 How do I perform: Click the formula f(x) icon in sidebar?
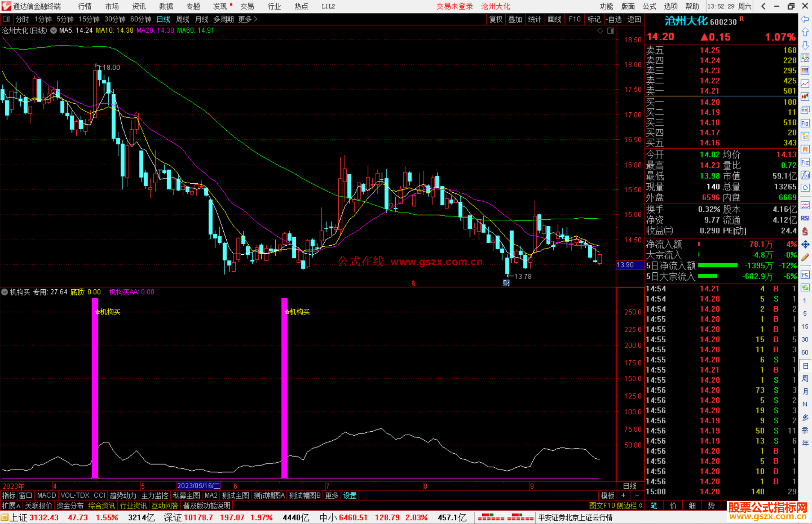[x=805, y=175]
